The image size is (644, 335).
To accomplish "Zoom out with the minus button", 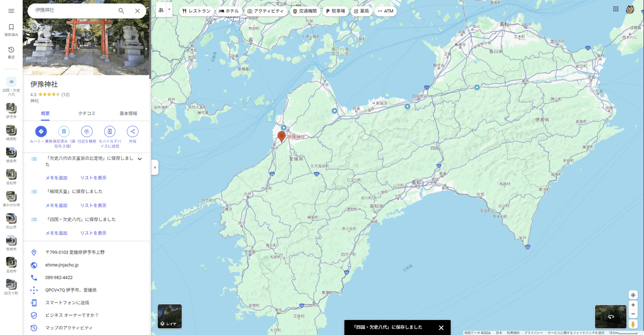I will click(633, 314).
